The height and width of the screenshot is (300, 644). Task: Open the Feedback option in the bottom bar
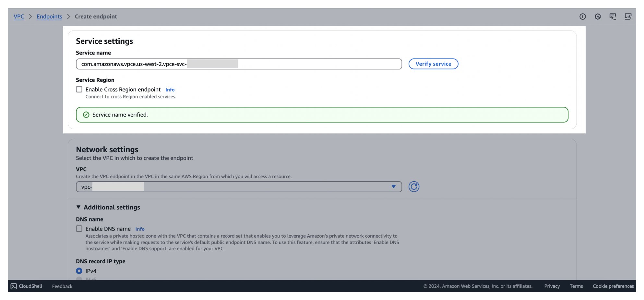point(62,286)
